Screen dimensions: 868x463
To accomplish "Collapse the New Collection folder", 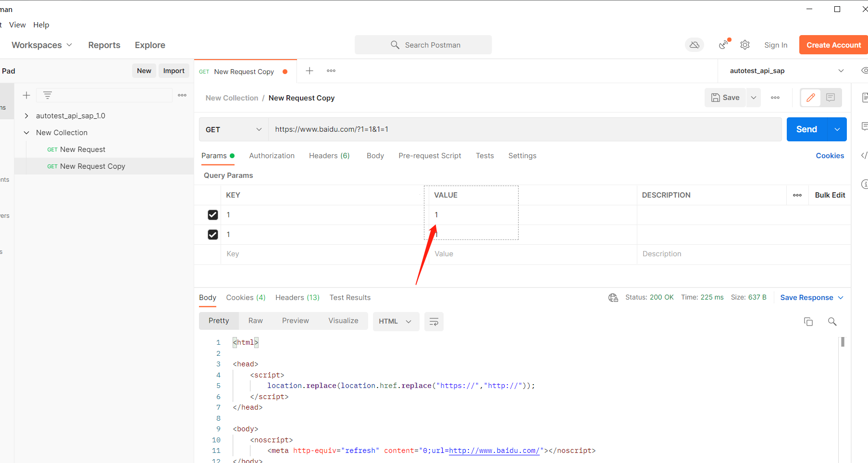I will (x=26, y=133).
